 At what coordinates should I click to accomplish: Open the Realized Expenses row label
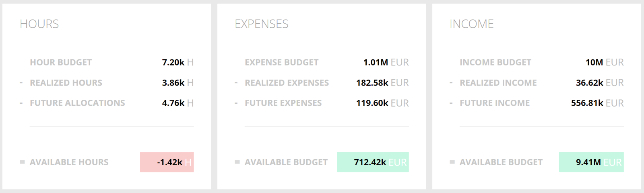[287, 83]
